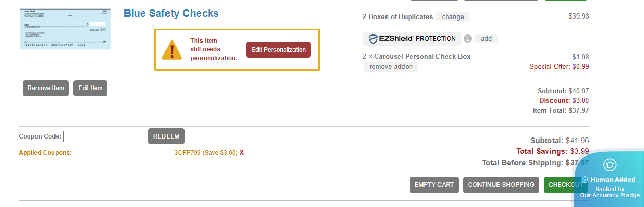Remove the 3OFF799 coupon with the red X

point(242,153)
